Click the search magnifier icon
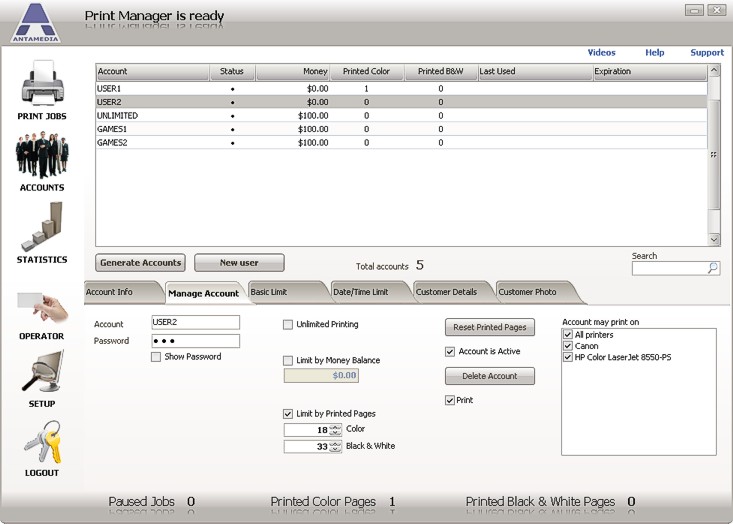Image resolution: width=733 pixels, height=524 pixels. [x=712, y=268]
